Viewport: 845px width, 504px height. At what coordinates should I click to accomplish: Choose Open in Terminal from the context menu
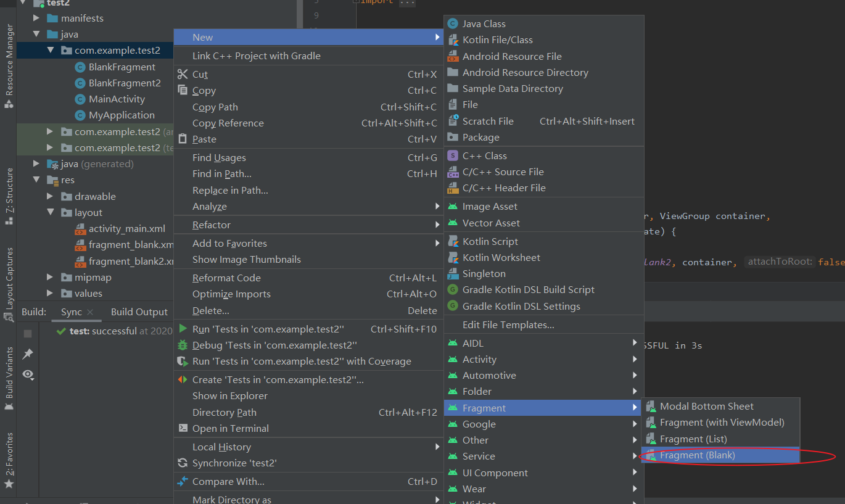[230, 428]
